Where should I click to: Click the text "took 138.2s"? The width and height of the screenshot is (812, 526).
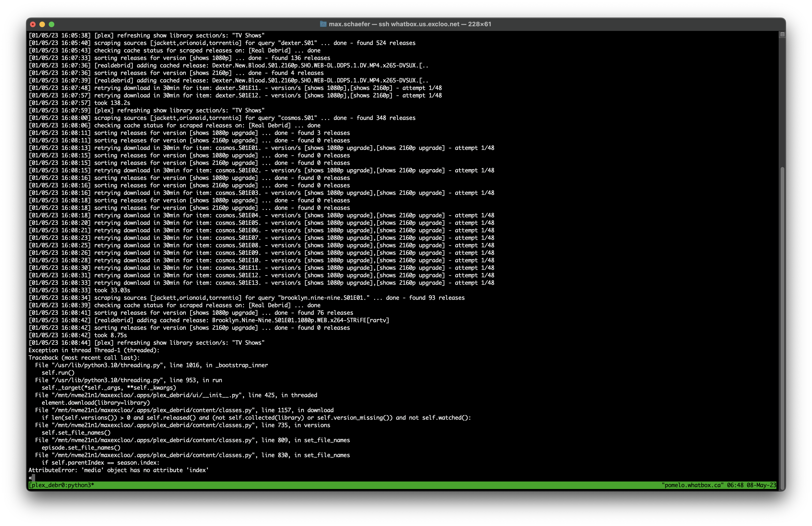tap(112, 103)
